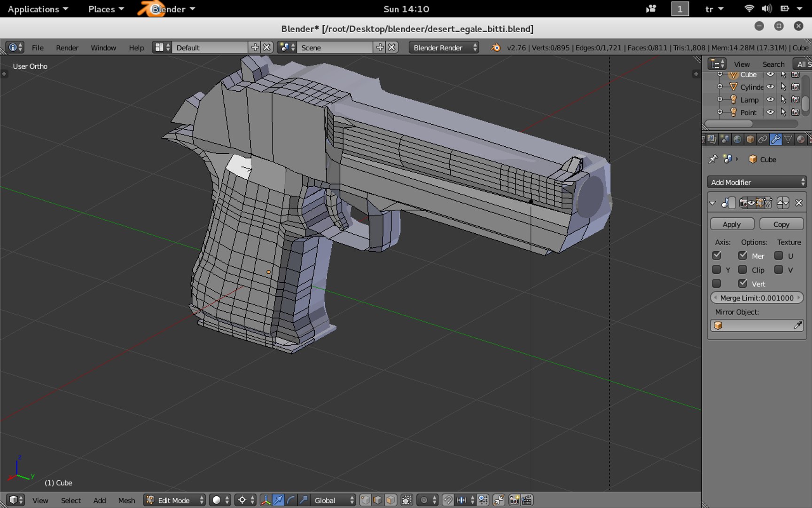
Task: Enable the Clip option checkbox
Action: tap(742, 270)
